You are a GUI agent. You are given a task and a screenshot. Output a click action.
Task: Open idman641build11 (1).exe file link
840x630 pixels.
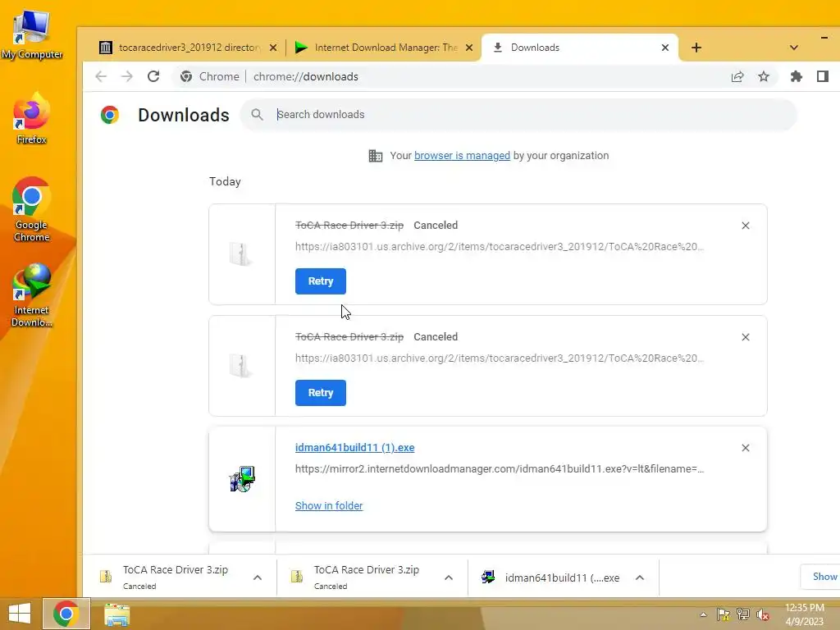354,448
